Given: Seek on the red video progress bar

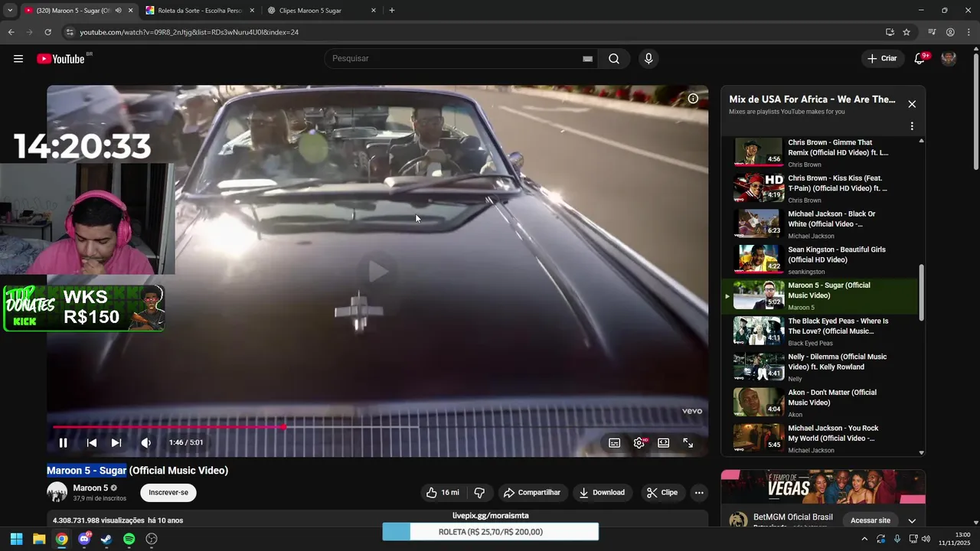Looking at the screenshot, I should 377,427.
